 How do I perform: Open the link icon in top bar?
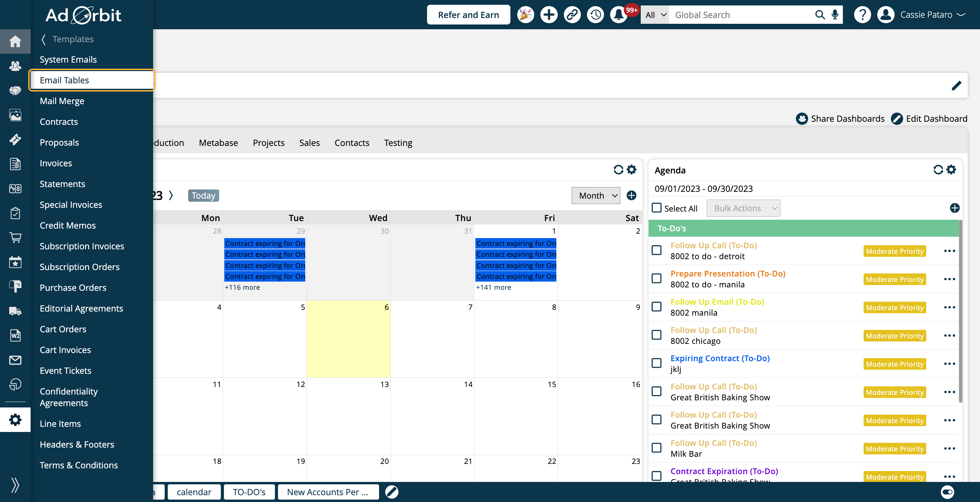click(x=572, y=15)
